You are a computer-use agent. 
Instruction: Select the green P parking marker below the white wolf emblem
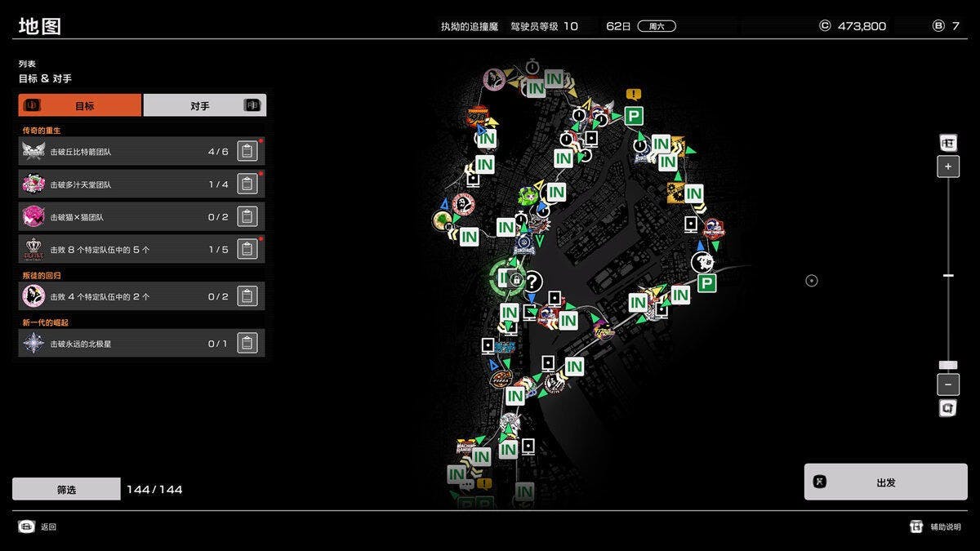coord(707,283)
